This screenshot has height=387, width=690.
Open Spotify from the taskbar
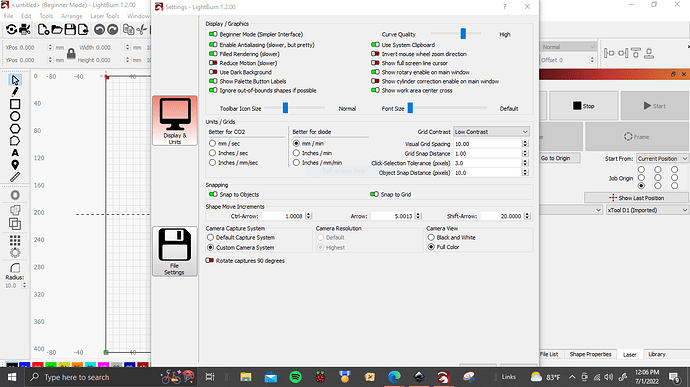tap(295, 377)
